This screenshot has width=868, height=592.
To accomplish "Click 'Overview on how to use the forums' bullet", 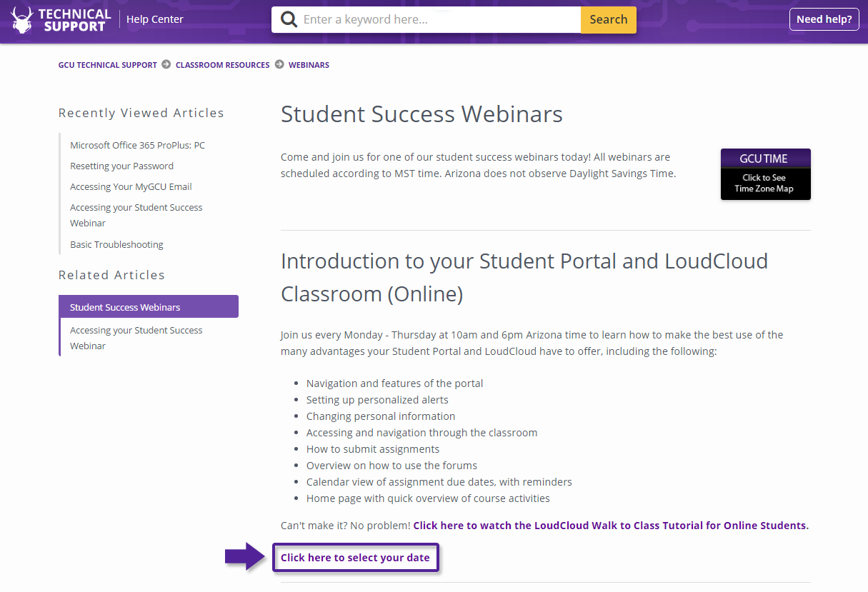I will click(391, 466).
